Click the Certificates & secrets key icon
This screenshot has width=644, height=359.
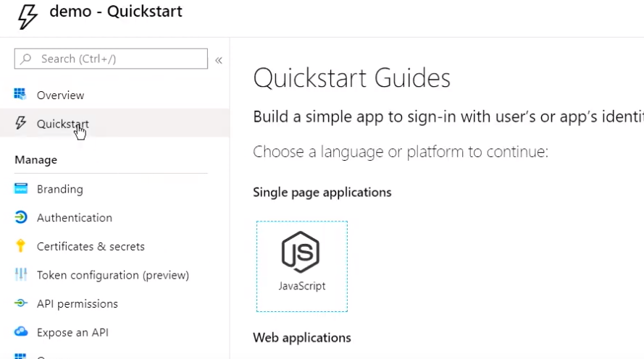20,246
